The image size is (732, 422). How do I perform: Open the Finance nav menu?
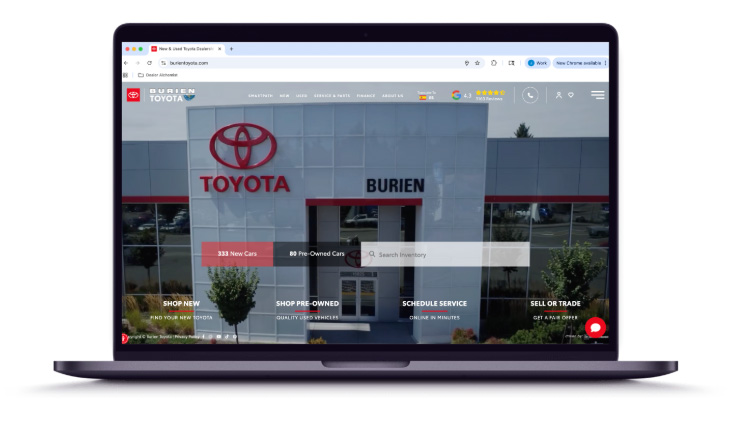[366, 96]
